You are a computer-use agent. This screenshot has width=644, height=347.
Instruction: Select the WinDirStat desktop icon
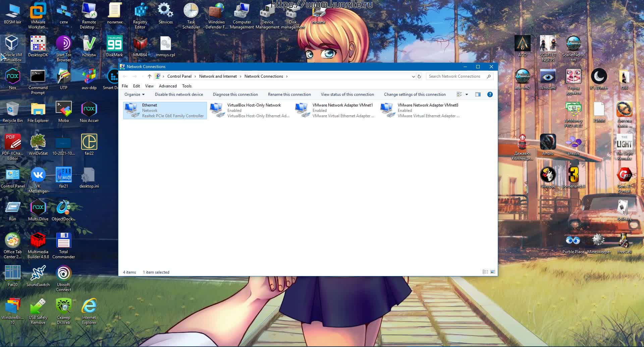pyautogui.click(x=38, y=145)
